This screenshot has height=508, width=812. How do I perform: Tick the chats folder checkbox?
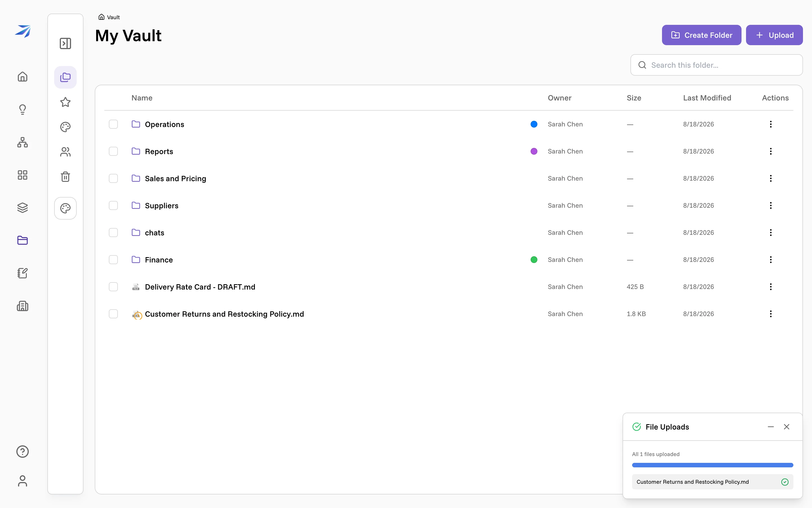tap(113, 233)
